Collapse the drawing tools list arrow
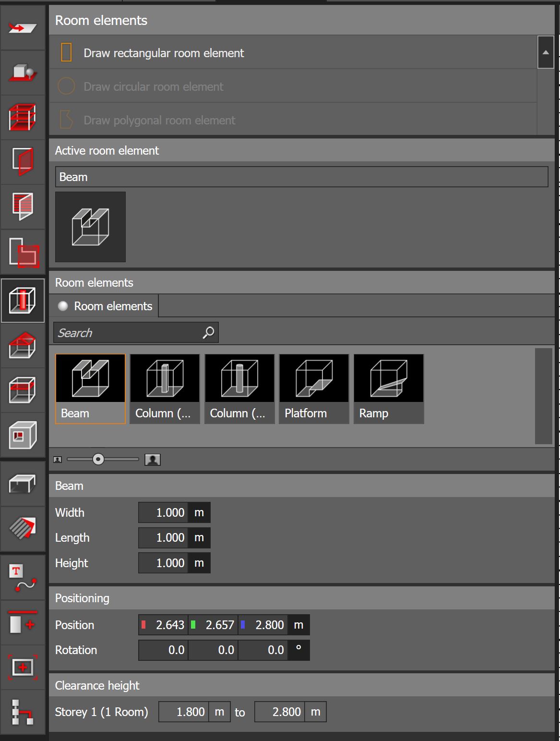This screenshot has width=560, height=741. (546, 52)
